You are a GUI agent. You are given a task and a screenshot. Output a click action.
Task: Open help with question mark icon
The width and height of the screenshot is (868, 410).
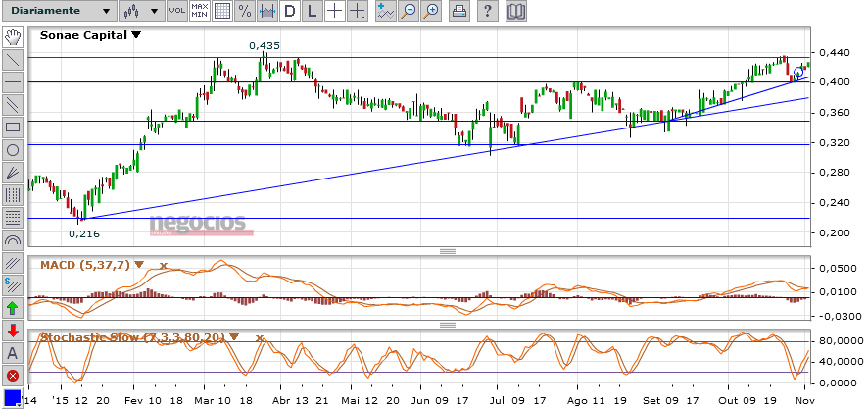487,11
